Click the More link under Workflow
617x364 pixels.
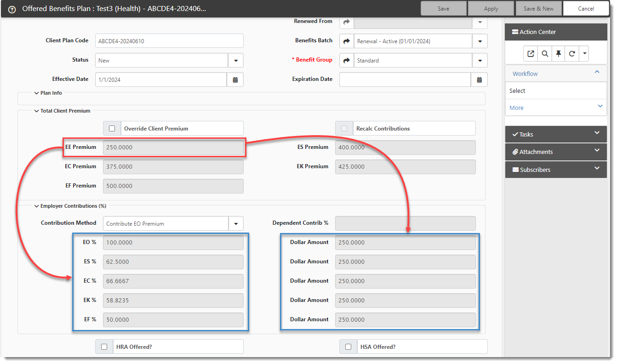click(516, 108)
